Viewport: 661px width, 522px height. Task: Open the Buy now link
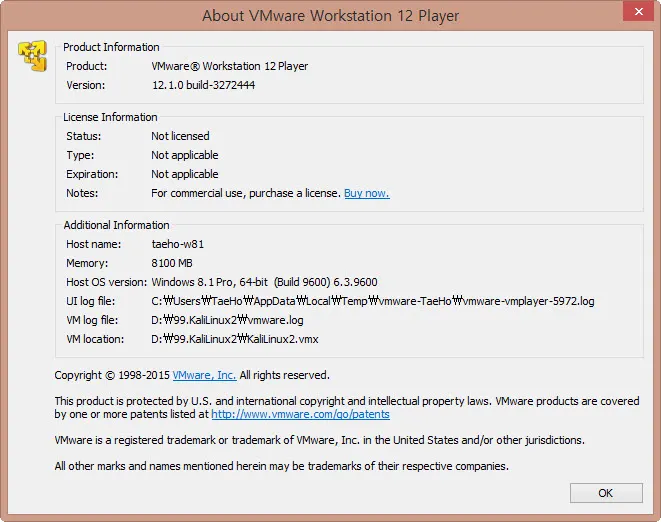point(367,193)
